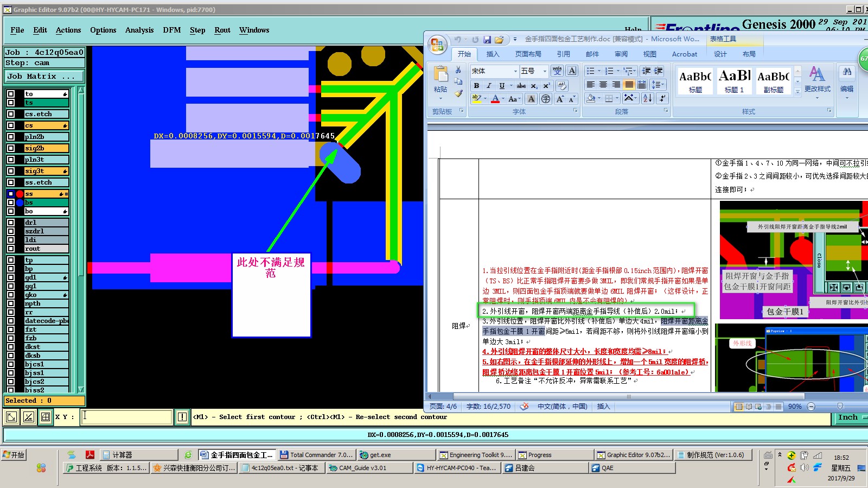Toggle Italic formatting in Word ribbon
This screenshot has width=868, height=488.
click(488, 85)
